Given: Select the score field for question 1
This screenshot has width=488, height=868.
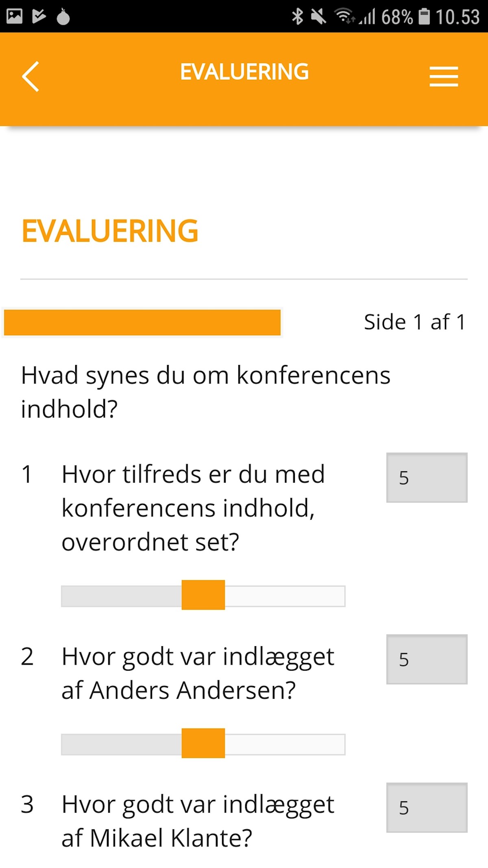Looking at the screenshot, I should point(427,477).
